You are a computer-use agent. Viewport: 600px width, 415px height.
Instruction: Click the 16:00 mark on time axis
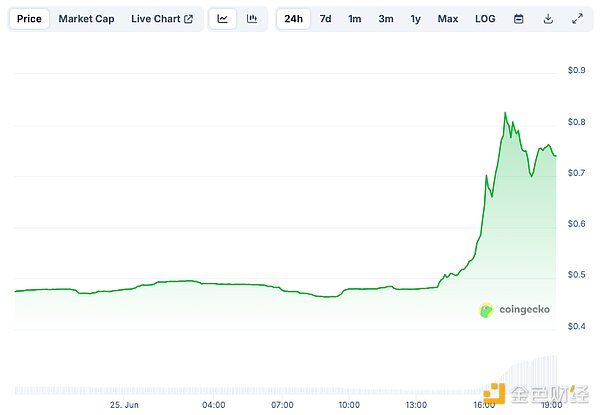click(483, 405)
